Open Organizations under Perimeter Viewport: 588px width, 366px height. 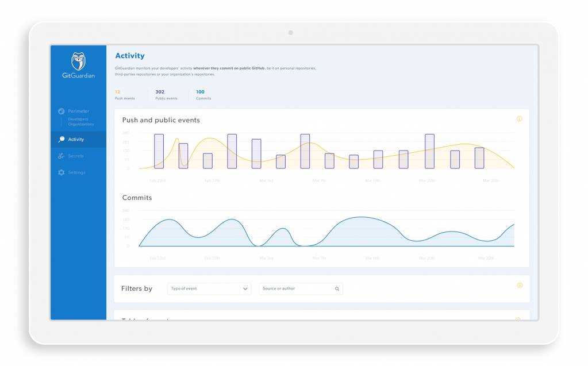click(81, 124)
